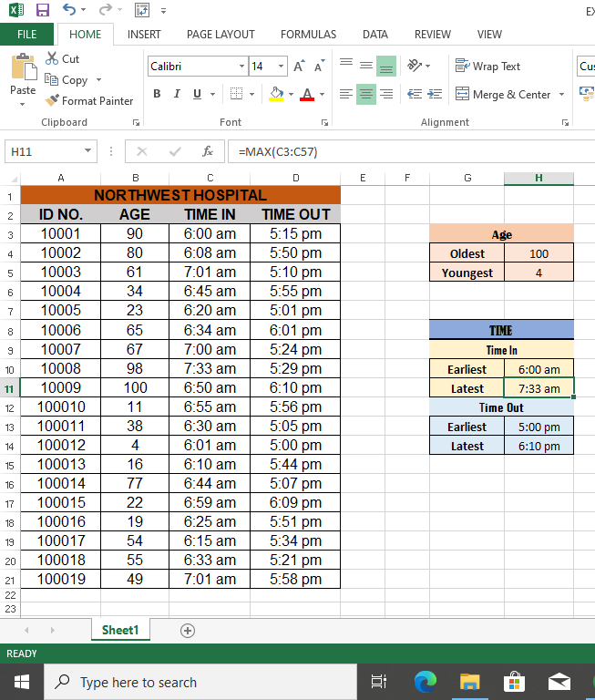The width and height of the screenshot is (595, 700).
Task: Click the Font Color red A swatch
Action: click(x=307, y=94)
